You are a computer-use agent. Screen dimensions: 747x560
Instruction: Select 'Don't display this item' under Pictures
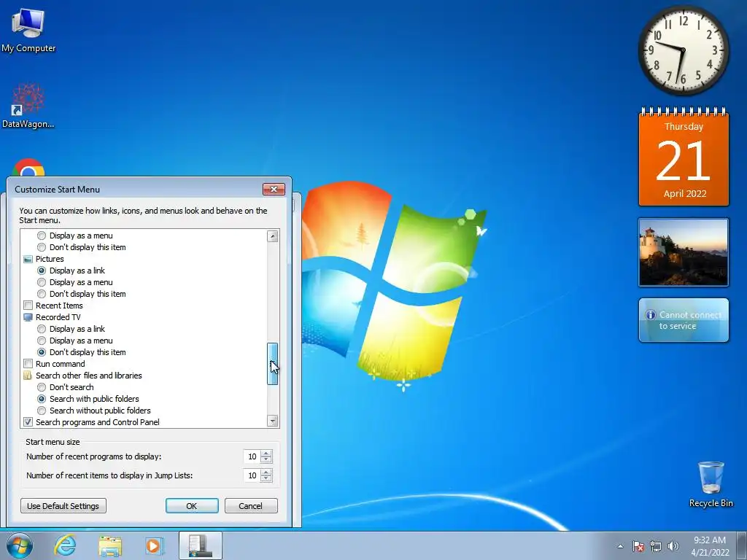(42, 294)
